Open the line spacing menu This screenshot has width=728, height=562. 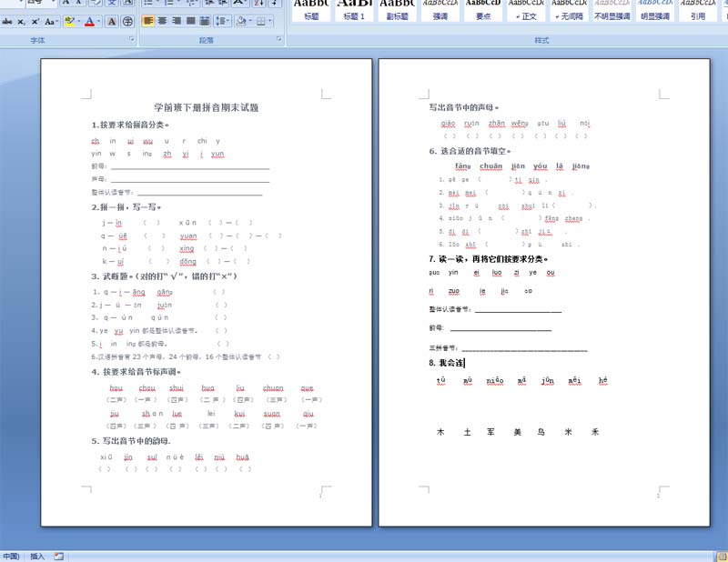click(222, 21)
